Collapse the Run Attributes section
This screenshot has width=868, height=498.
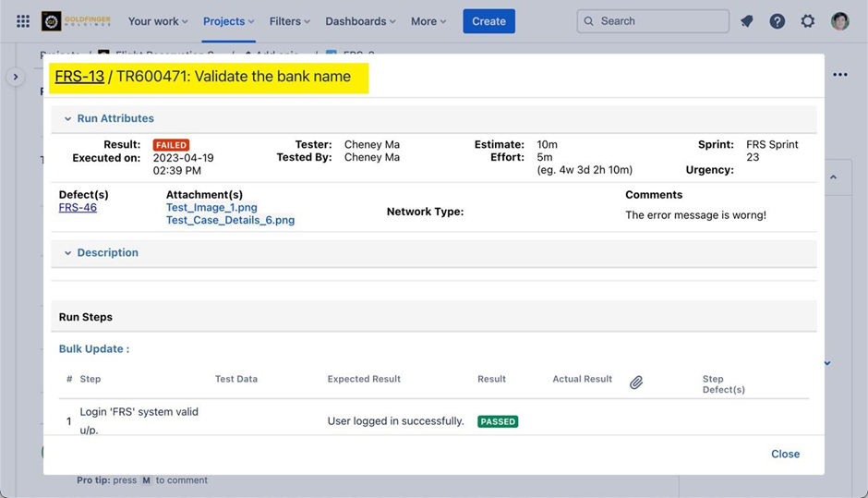click(x=67, y=119)
